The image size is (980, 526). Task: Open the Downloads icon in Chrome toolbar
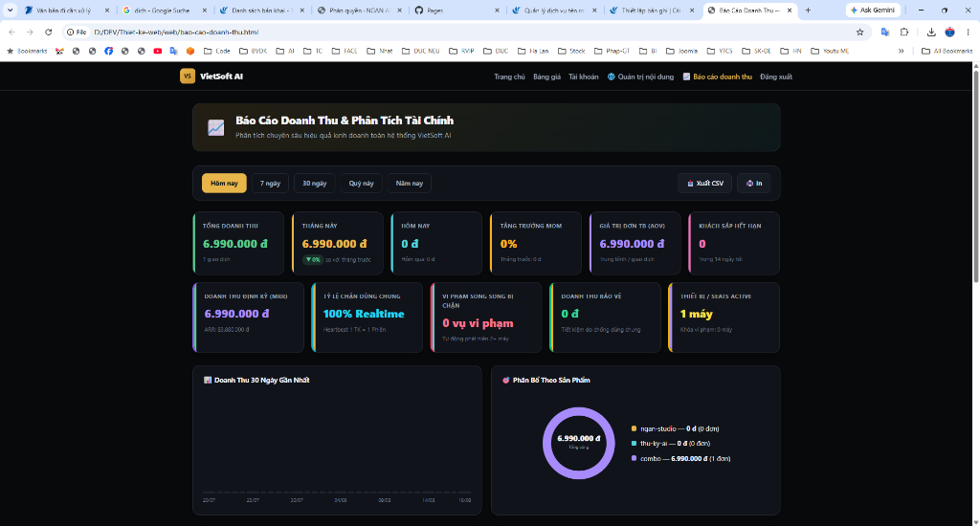931,32
